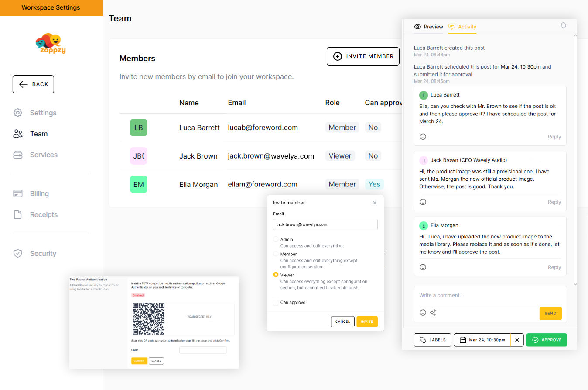Image resolution: width=588 pixels, height=390 pixels.
Task: Click the Workspace Settings header
Action: 51,7
